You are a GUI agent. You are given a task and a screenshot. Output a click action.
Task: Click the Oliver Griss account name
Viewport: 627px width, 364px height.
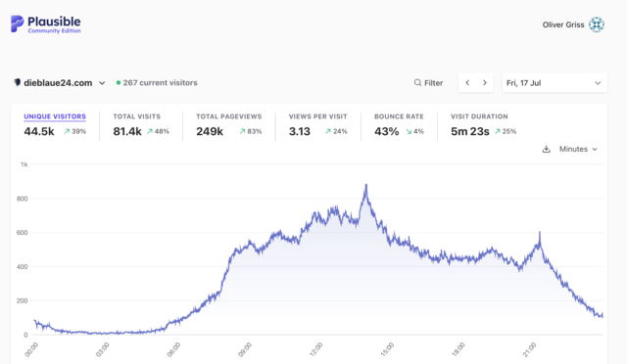point(563,24)
